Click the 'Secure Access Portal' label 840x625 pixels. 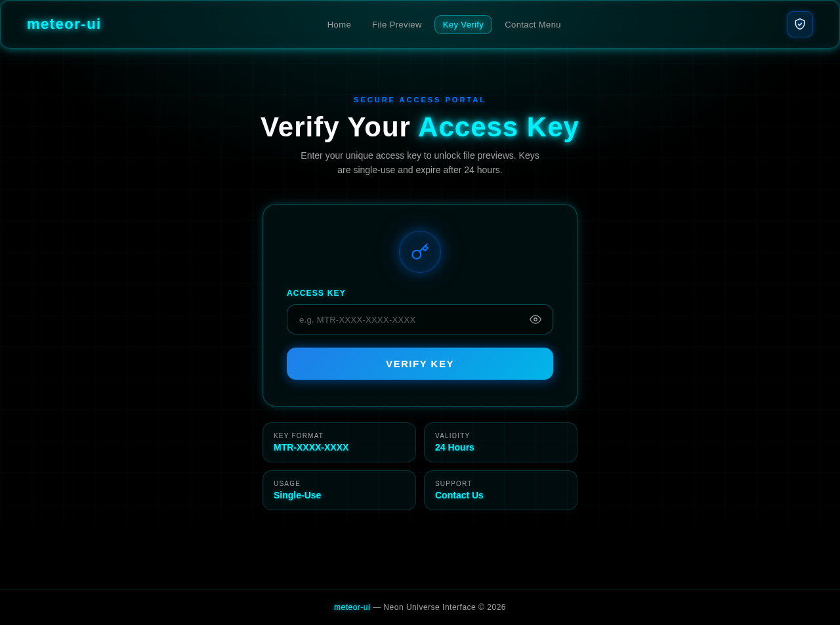tap(420, 100)
